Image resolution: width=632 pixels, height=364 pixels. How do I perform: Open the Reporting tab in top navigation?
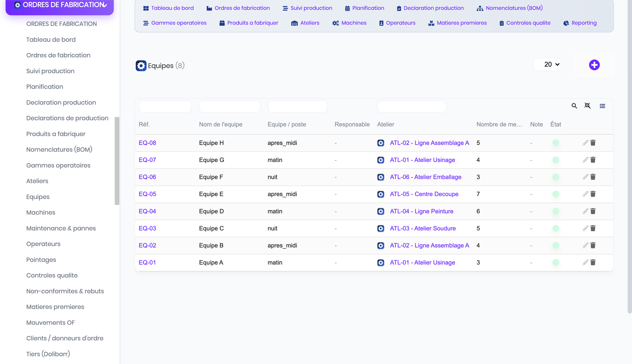point(580,23)
